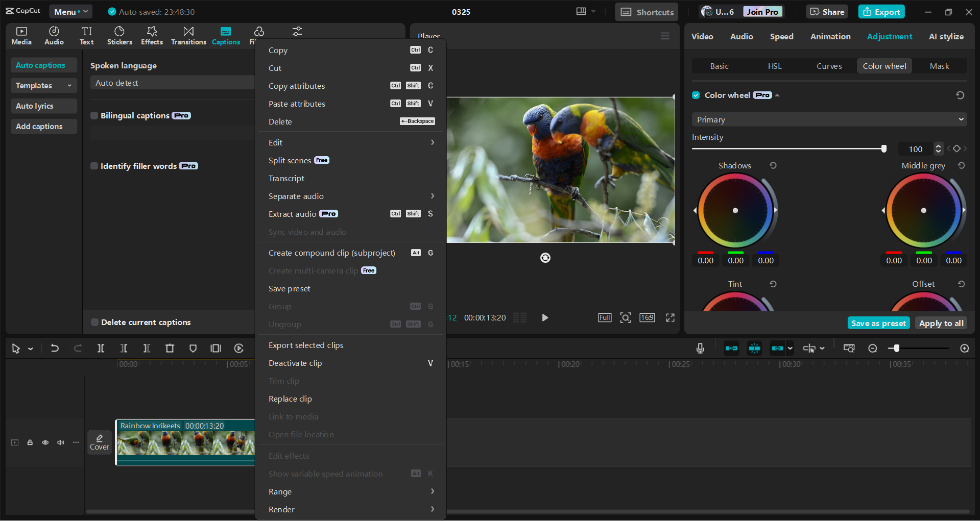The width and height of the screenshot is (980, 521).
Task: Lock the video track
Action: coord(30,442)
